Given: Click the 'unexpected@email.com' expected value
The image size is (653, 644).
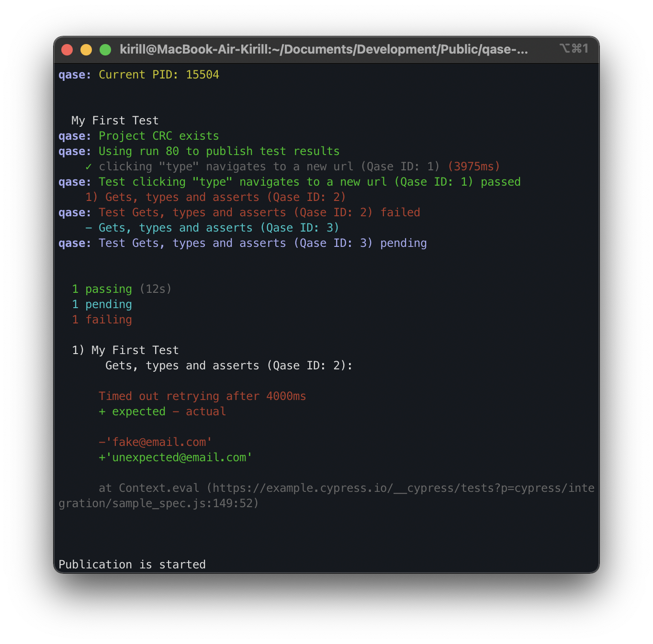Looking at the screenshot, I should [179, 457].
